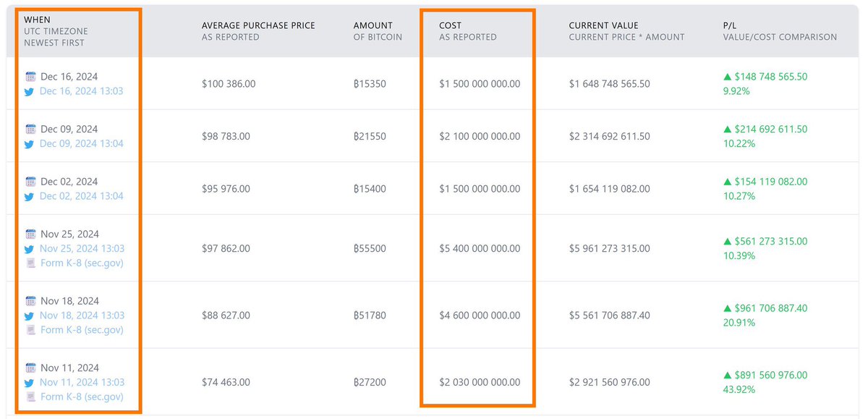Click the Average Purchase Price column header

pyautogui.click(x=258, y=31)
